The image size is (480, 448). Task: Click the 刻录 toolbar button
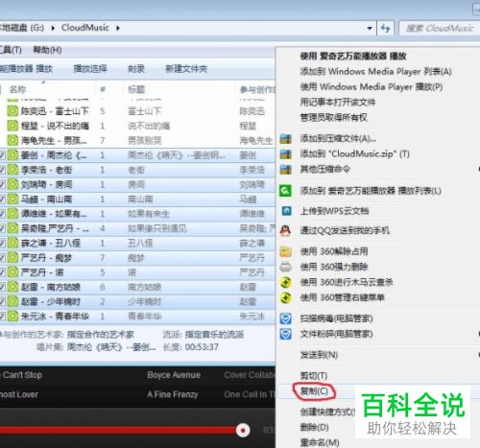pyautogui.click(x=136, y=69)
